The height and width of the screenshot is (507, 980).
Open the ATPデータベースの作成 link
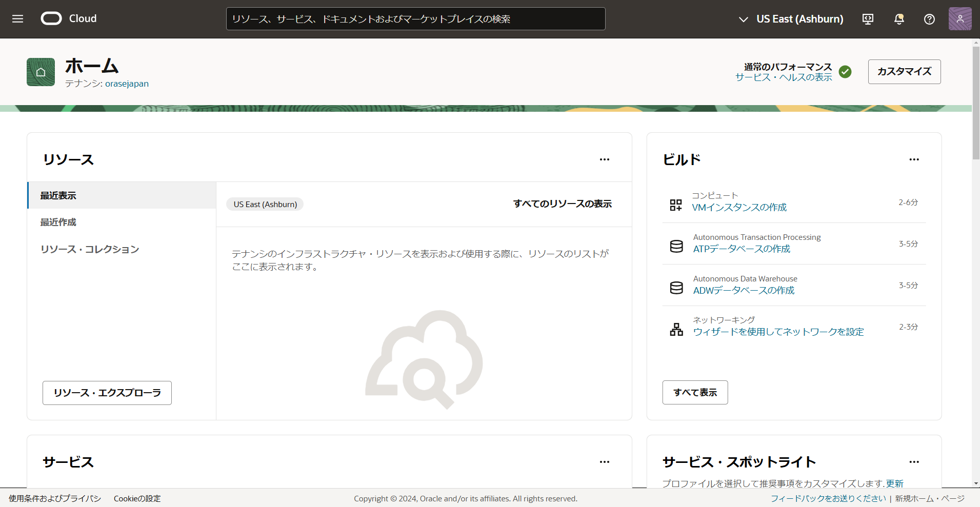[742, 249]
